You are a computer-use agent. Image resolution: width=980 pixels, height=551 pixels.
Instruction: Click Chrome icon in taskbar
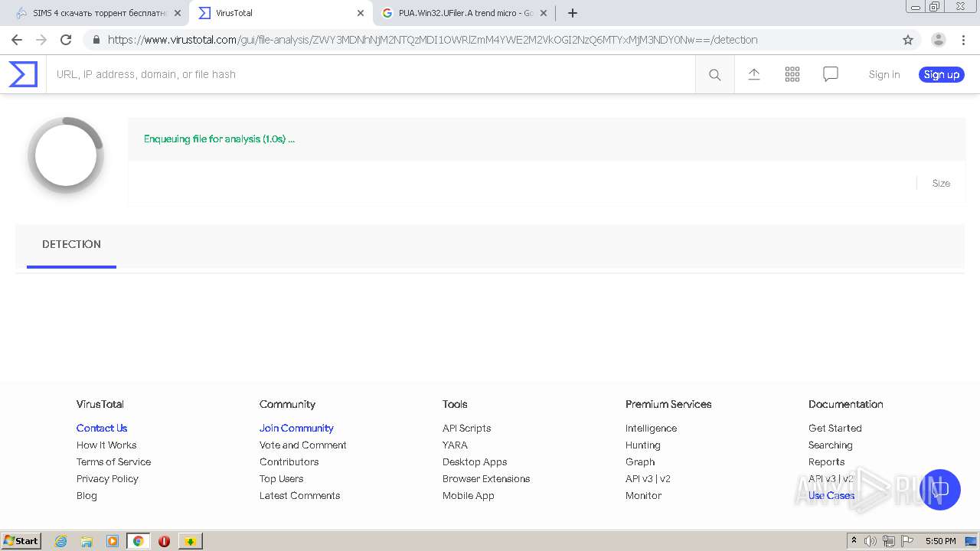coord(138,541)
